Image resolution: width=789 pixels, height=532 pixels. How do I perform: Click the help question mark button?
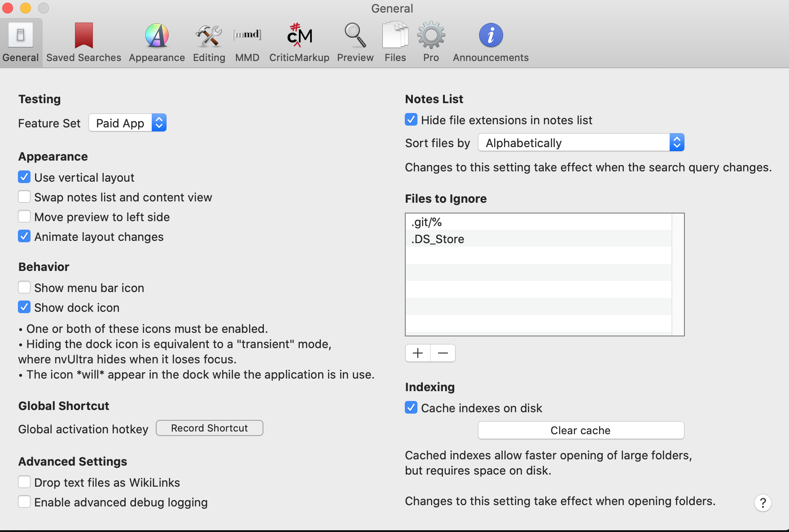click(763, 503)
